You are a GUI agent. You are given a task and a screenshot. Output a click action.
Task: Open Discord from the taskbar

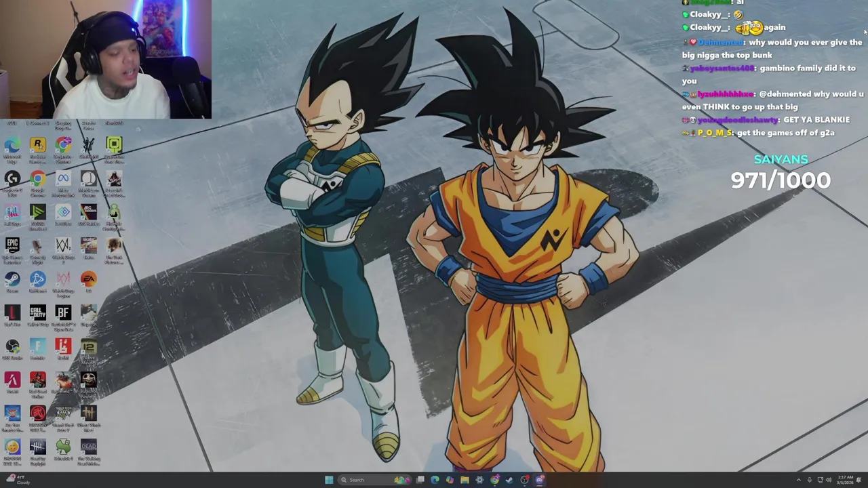[540, 480]
